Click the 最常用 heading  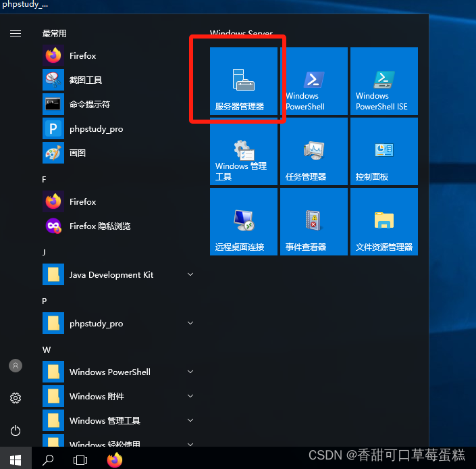[54, 33]
